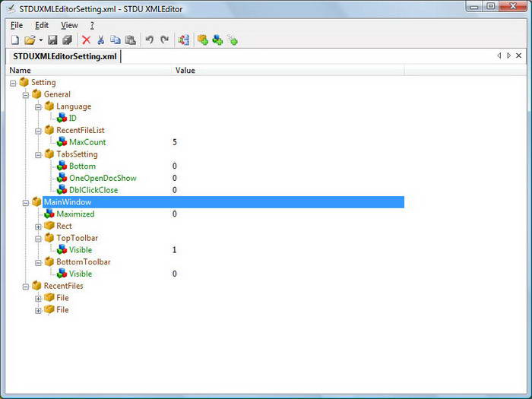
Task: Click the Redo arrow icon
Action: click(165, 40)
